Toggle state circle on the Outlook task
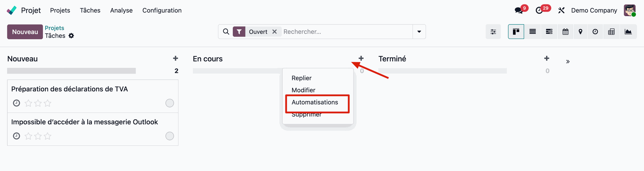Viewport: 644px width, 171px height. tap(170, 136)
